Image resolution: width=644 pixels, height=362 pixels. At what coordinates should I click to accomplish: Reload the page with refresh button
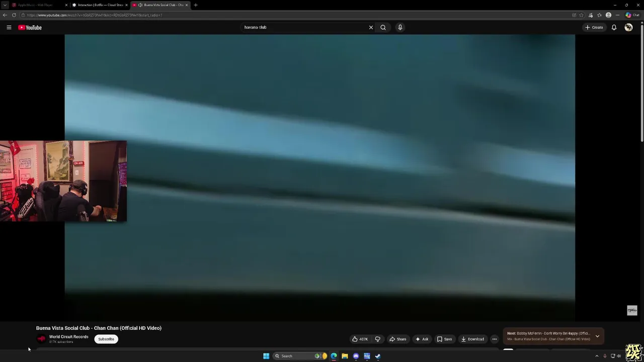(14, 15)
